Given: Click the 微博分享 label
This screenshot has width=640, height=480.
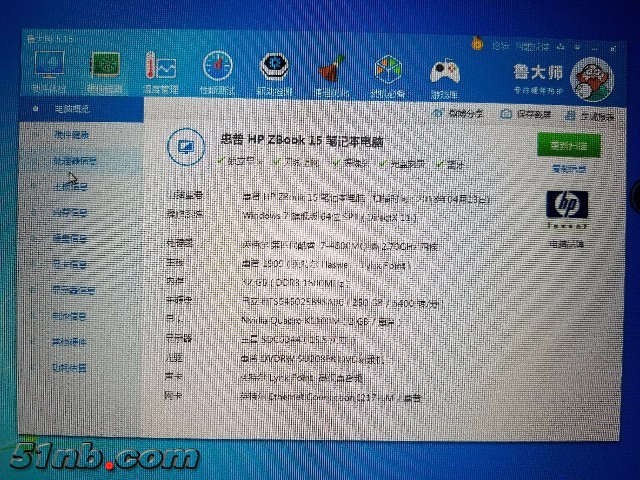Looking at the screenshot, I should (x=466, y=113).
